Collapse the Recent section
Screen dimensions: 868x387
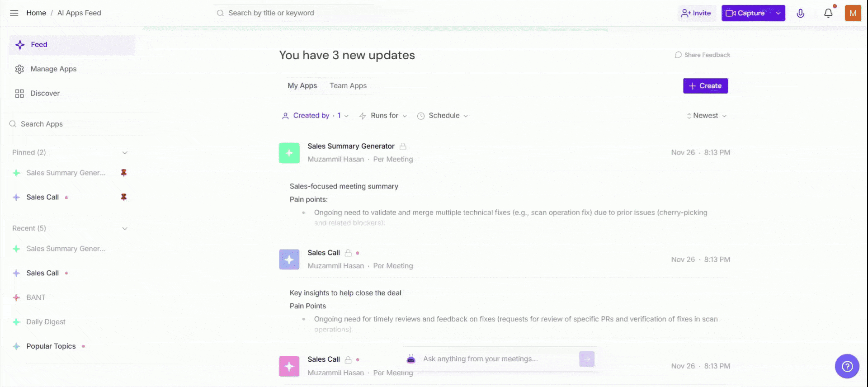point(125,228)
